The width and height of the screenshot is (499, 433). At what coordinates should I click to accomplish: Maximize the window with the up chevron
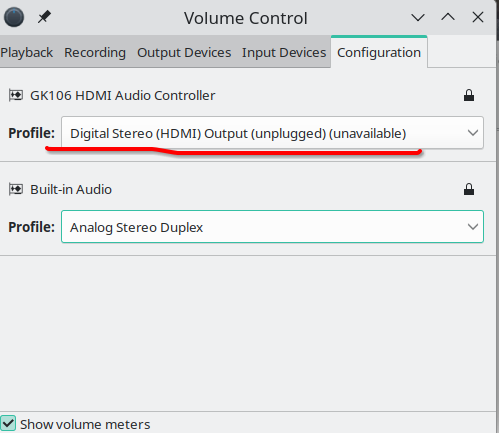coord(448,17)
